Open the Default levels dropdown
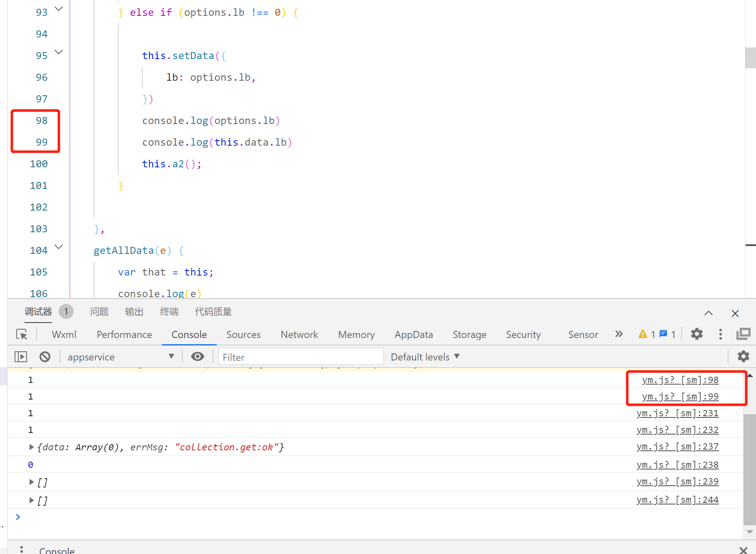The width and height of the screenshot is (756, 554). click(x=425, y=357)
